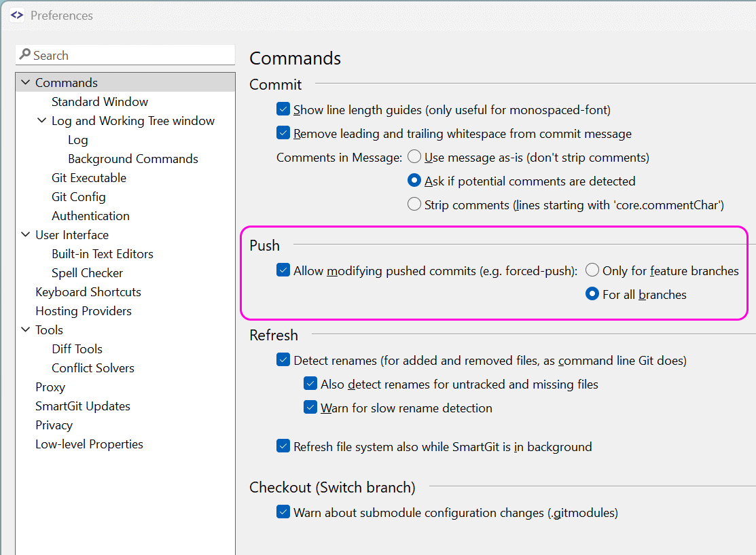The image size is (756, 555).
Task: Disable Warn for slow rename detection
Action: [x=310, y=407]
